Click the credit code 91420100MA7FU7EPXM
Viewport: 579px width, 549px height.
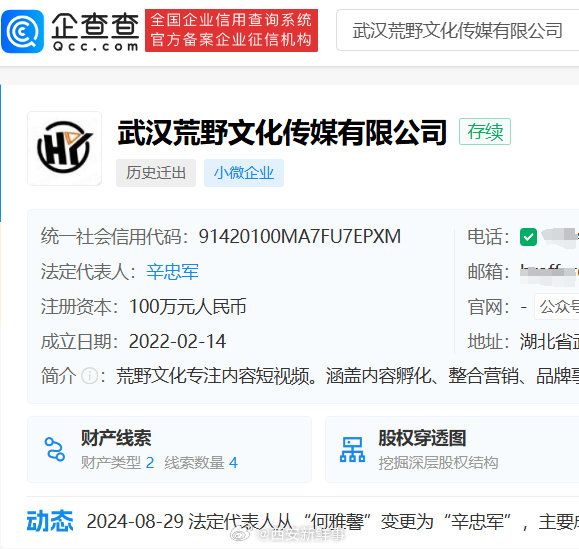pos(299,236)
